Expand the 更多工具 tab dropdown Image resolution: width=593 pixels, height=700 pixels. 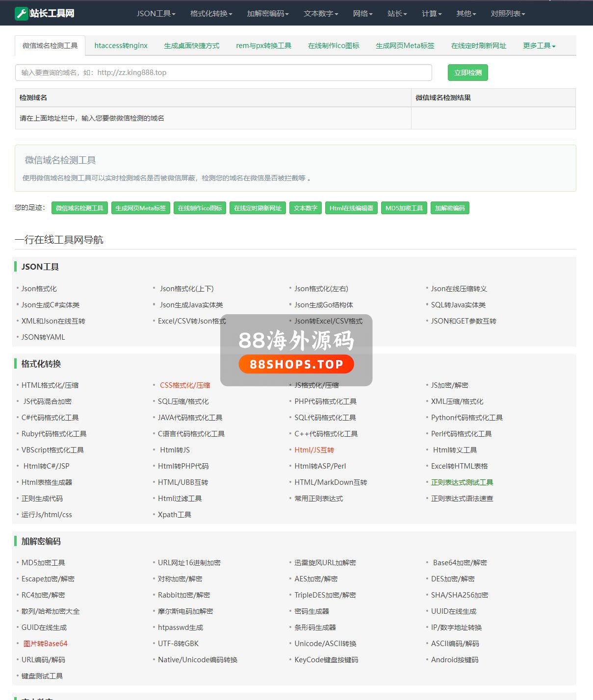(x=539, y=46)
